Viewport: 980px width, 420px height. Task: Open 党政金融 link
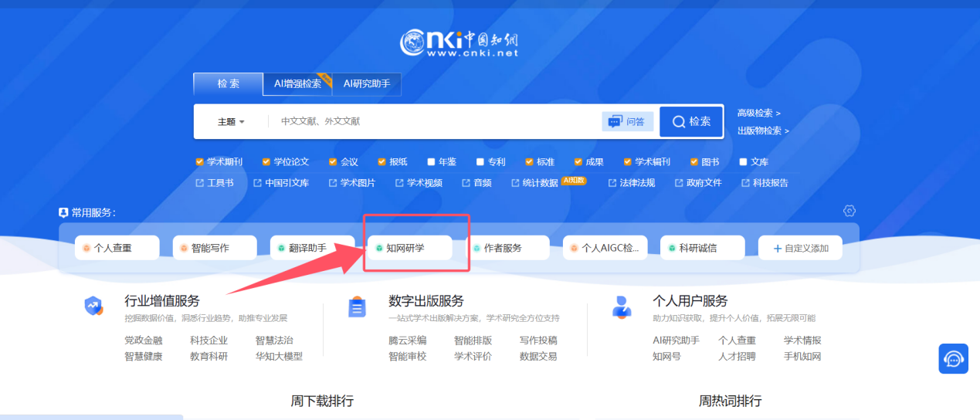(x=144, y=340)
